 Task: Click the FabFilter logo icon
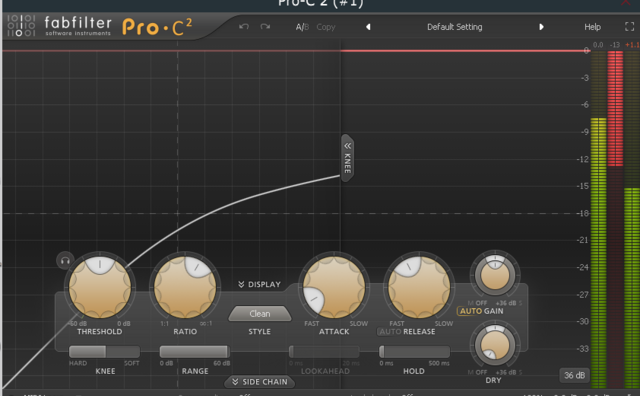click(x=21, y=25)
